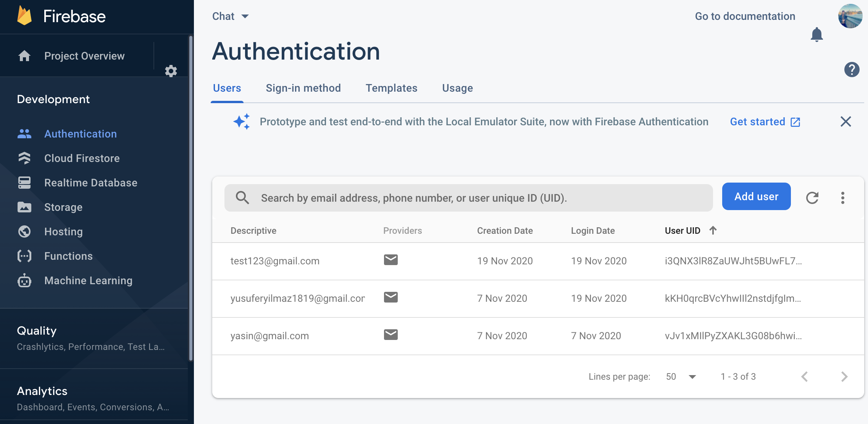Open Cloud Firestore from sidebar
Image resolution: width=868 pixels, height=424 pixels.
point(82,158)
